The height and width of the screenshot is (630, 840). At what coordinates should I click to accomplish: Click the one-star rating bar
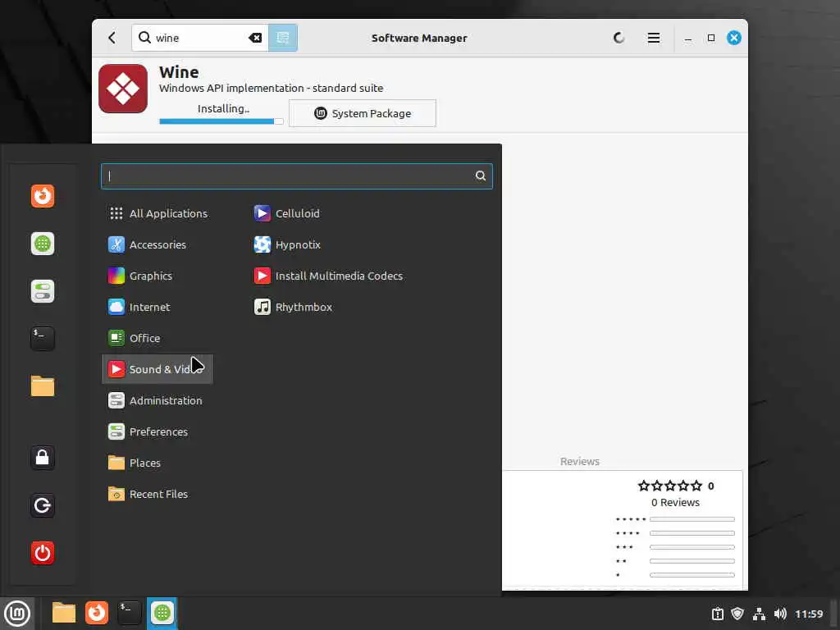click(x=692, y=575)
